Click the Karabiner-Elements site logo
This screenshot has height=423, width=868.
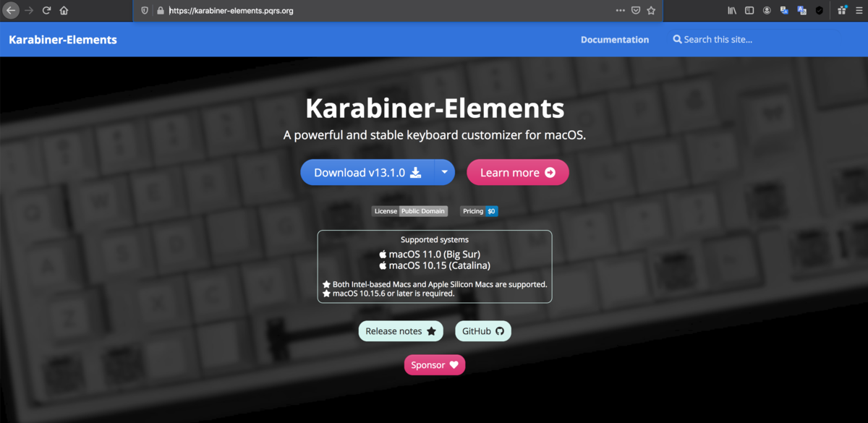[x=63, y=40]
